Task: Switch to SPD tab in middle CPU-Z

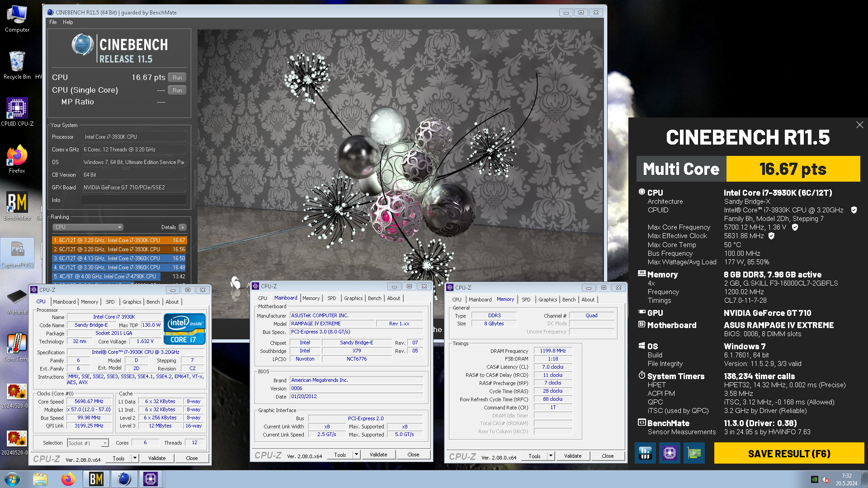Action: pos(332,298)
